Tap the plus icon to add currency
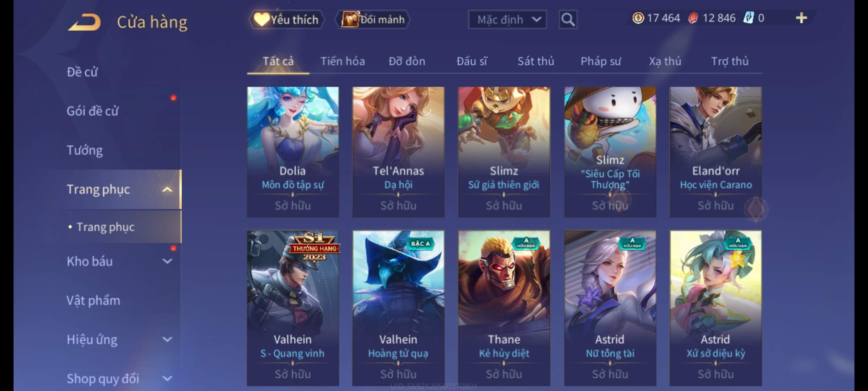 pyautogui.click(x=801, y=18)
